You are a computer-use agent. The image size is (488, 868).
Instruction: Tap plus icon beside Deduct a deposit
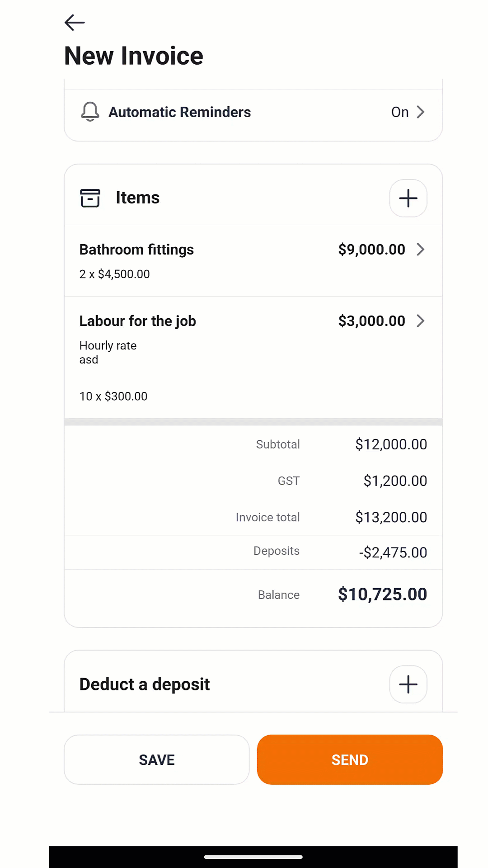point(408,684)
